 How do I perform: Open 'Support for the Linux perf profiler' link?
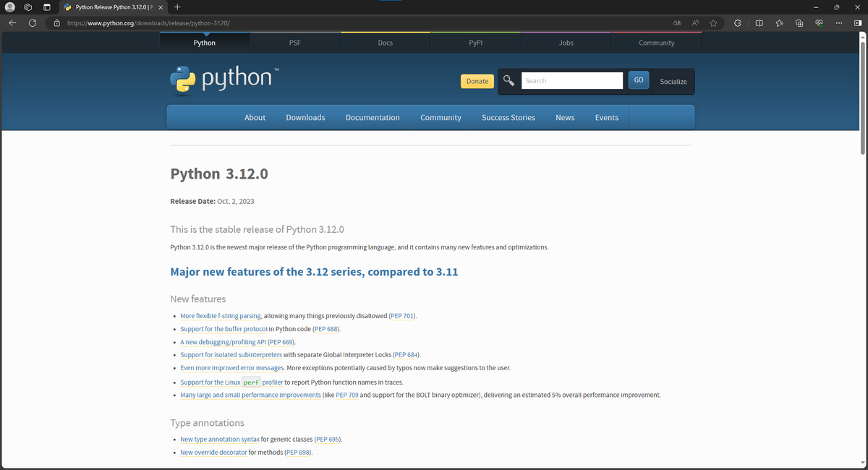[x=231, y=383]
